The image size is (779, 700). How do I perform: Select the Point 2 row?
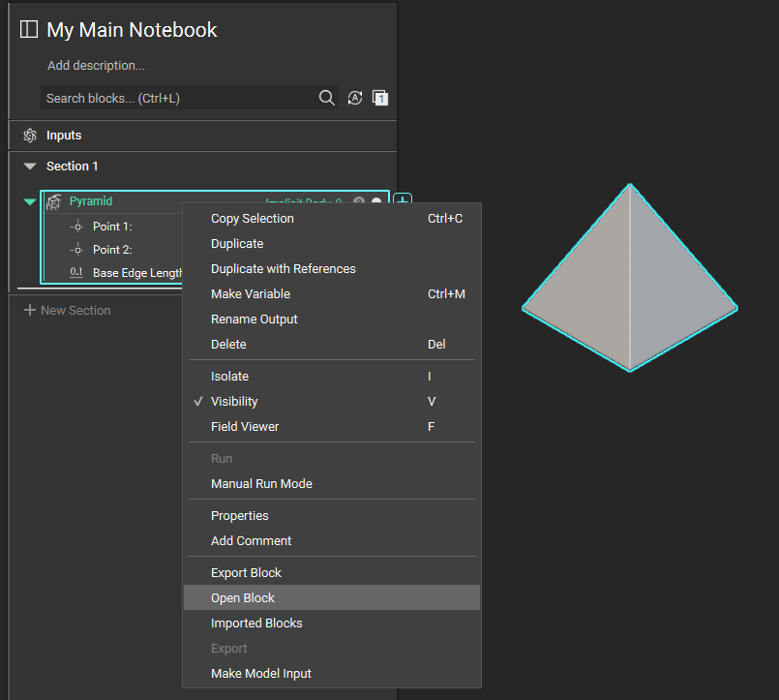click(x=112, y=250)
